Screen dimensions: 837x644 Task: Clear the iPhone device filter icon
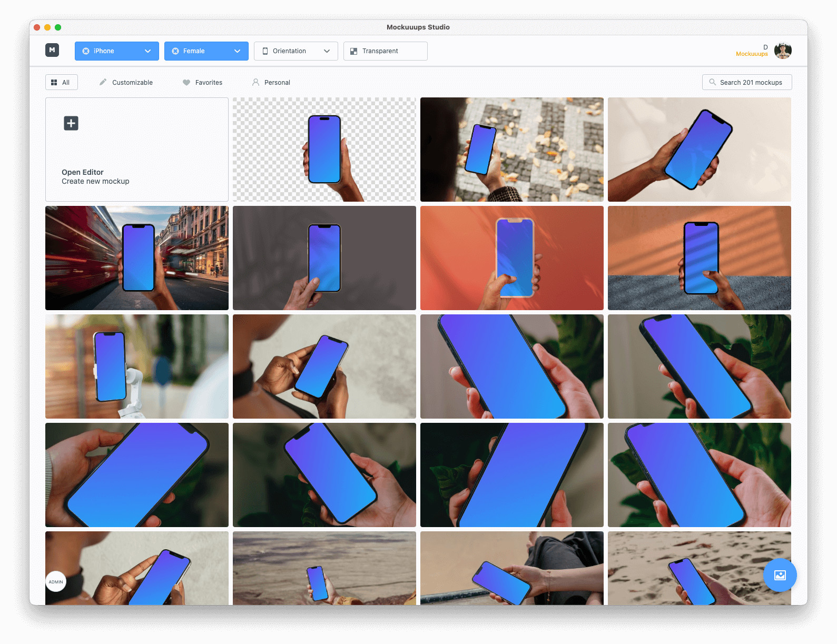coord(86,51)
